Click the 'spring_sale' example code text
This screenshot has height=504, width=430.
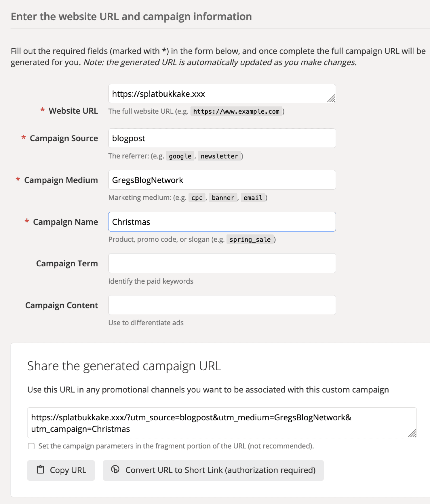tap(250, 240)
